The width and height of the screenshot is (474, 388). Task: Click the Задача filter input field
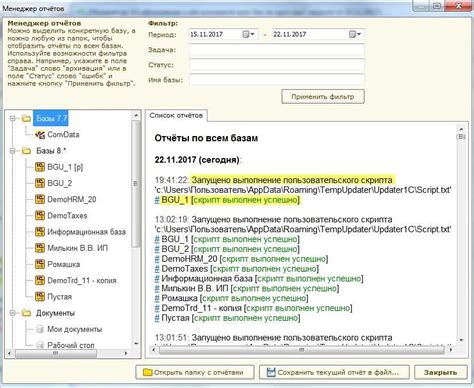point(277,50)
